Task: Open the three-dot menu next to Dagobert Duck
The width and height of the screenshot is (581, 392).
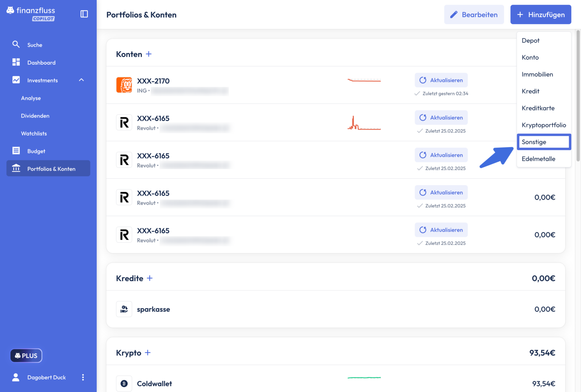Action: [83, 377]
